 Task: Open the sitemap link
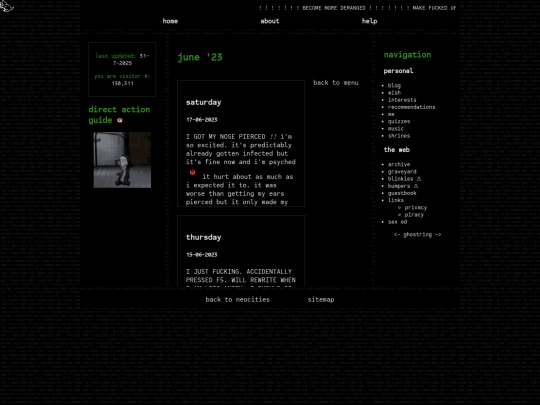[x=321, y=300]
